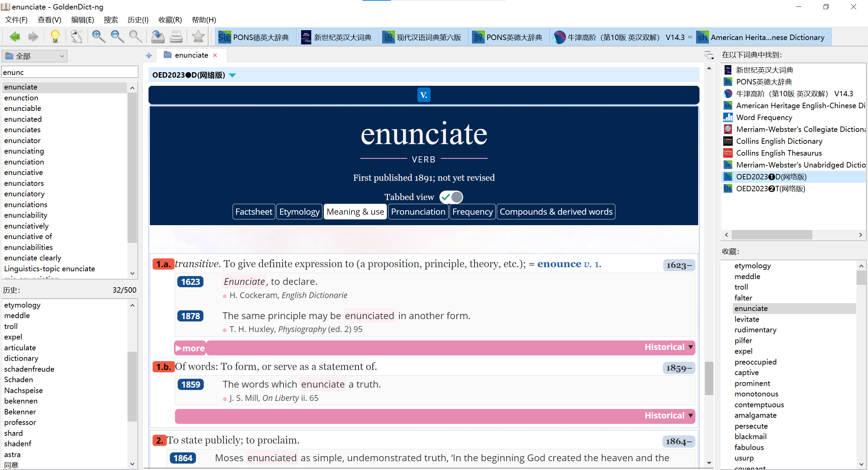Toggle the Tabbed view switch
868x470 pixels.
pyautogui.click(x=451, y=197)
